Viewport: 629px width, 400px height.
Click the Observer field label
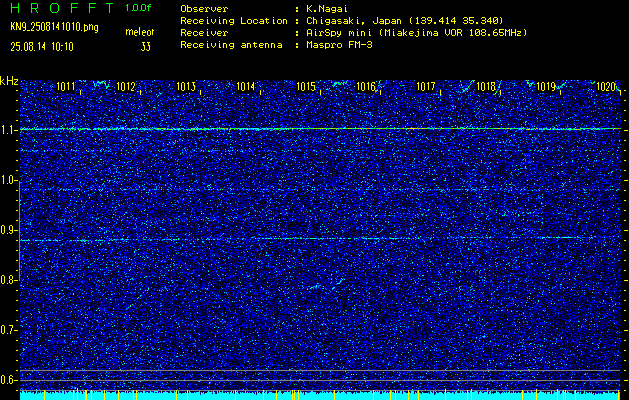pyautogui.click(x=204, y=9)
